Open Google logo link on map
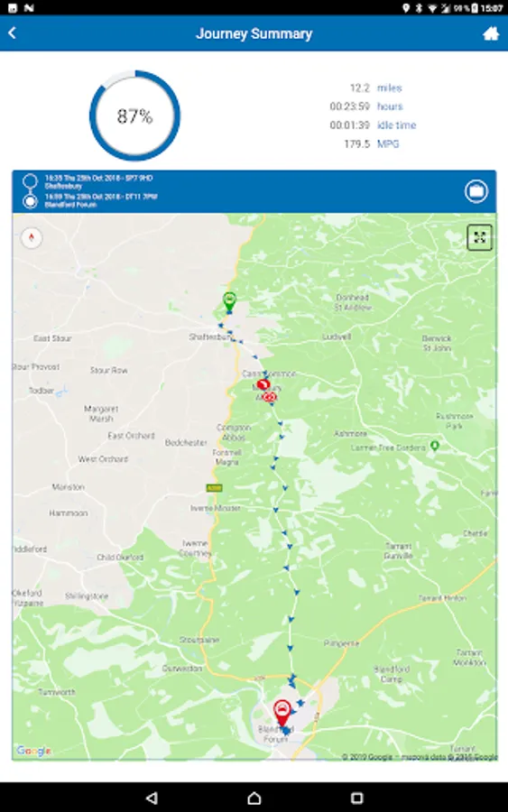The width and height of the screenshot is (508, 812). pyautogui.click(x=33, y=751)
